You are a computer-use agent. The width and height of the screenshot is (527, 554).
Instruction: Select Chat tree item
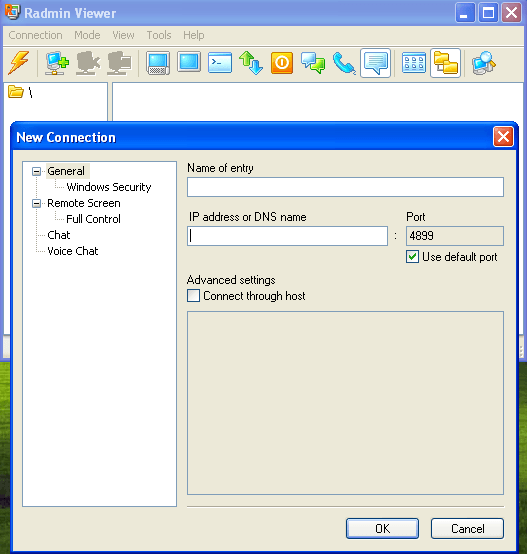click(59, 235)
